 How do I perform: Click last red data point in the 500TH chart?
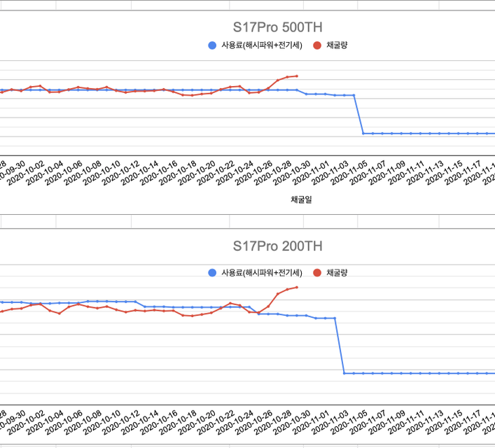coord(297,76)
